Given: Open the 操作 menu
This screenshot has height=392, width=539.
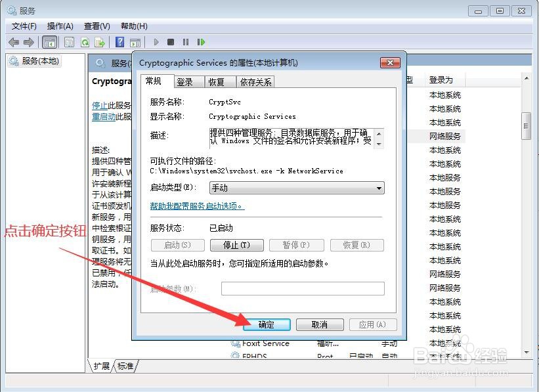Looking at the screenshot, I should point(59,26).
